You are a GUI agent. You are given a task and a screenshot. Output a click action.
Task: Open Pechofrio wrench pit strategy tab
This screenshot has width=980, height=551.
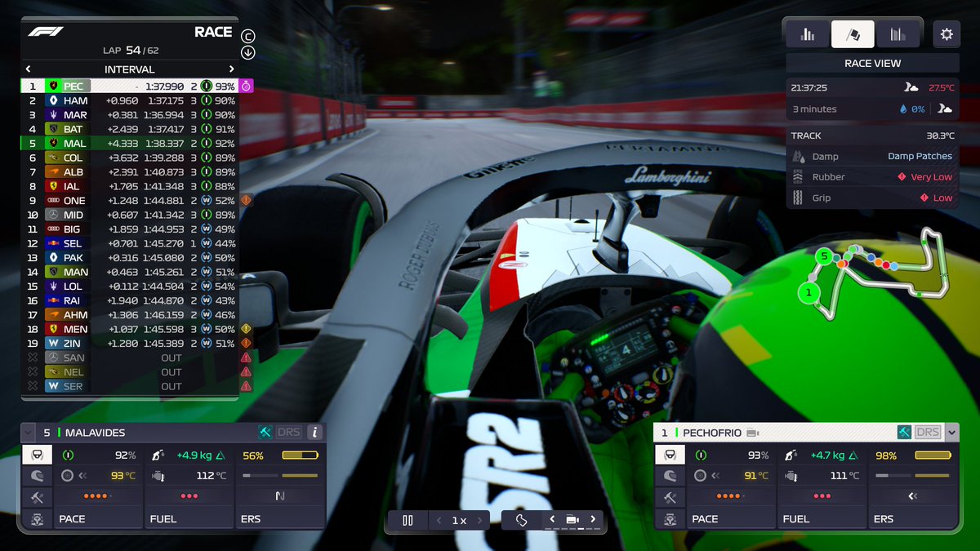[670, 497]
